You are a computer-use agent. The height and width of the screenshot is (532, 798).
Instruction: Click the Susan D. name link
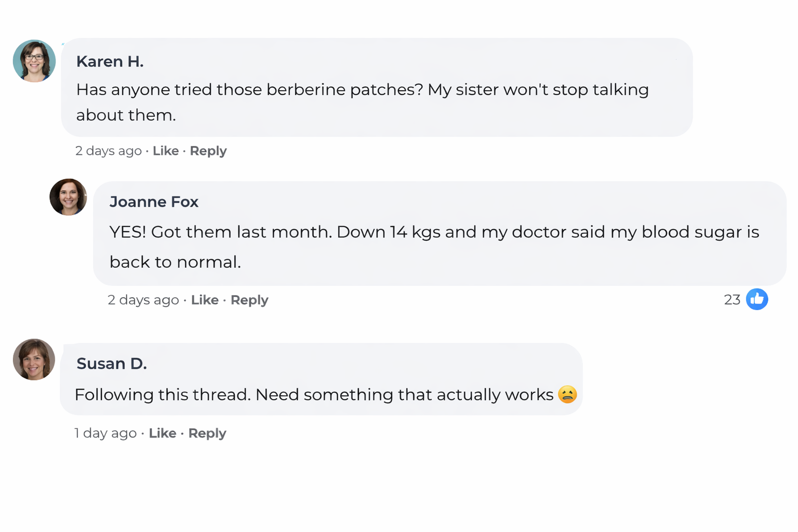112,363
